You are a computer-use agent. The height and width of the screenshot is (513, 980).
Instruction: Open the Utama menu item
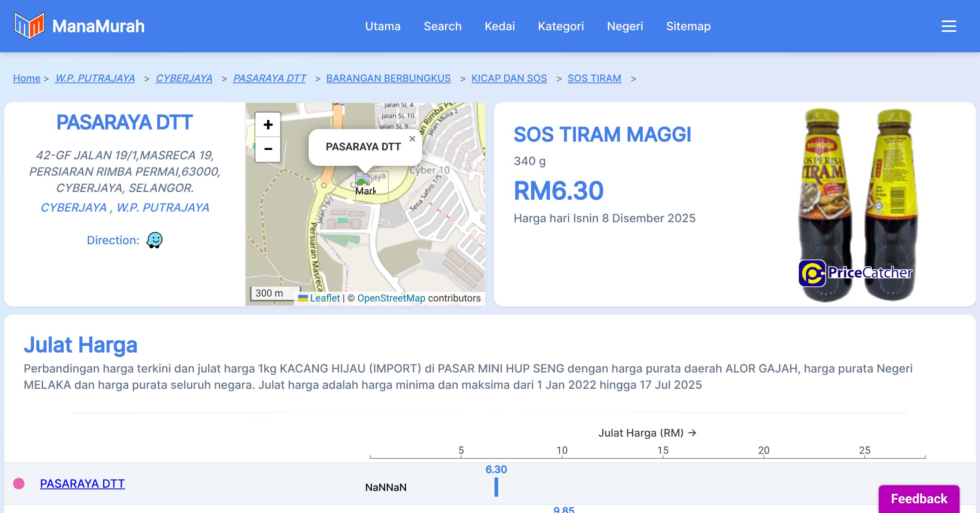[x=383, y=26]
